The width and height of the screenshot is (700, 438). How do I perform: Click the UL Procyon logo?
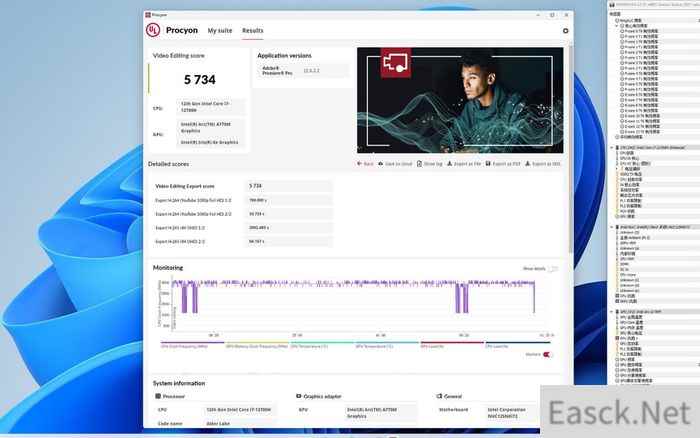coord(153,30)
